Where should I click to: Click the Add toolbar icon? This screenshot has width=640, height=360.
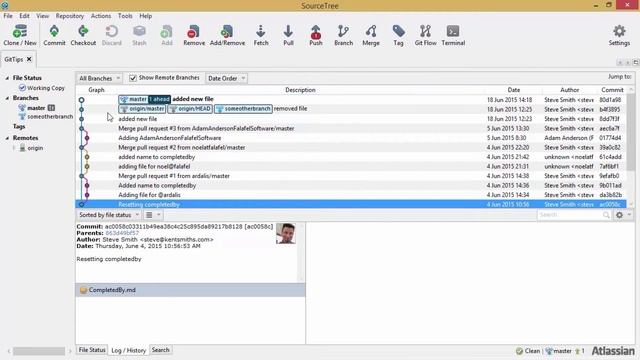point(167,35)
